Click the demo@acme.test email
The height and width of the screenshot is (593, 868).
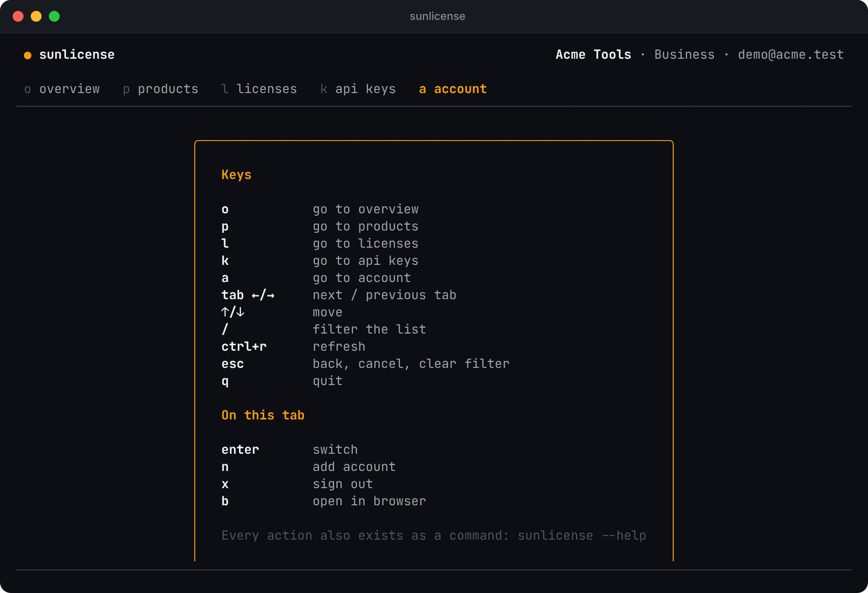coord(791,55)
